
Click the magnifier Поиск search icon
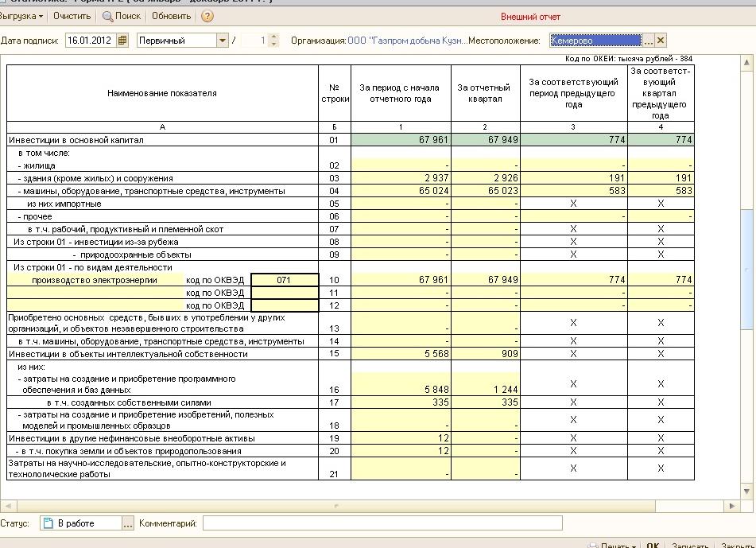(x=107, y=17)
